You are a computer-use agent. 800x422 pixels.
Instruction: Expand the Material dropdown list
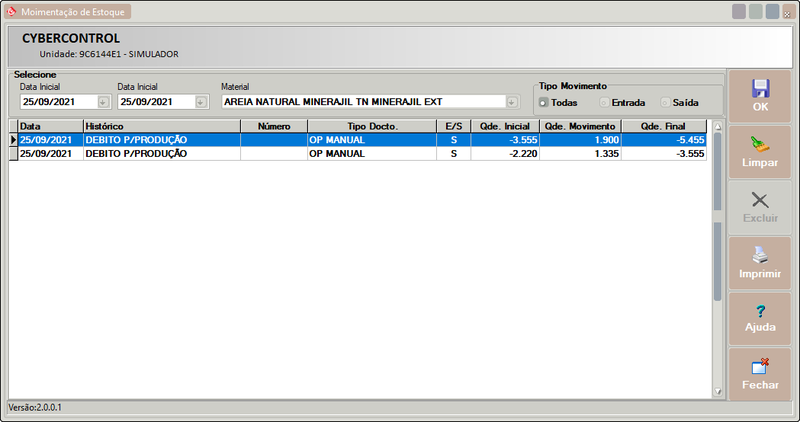513,101
